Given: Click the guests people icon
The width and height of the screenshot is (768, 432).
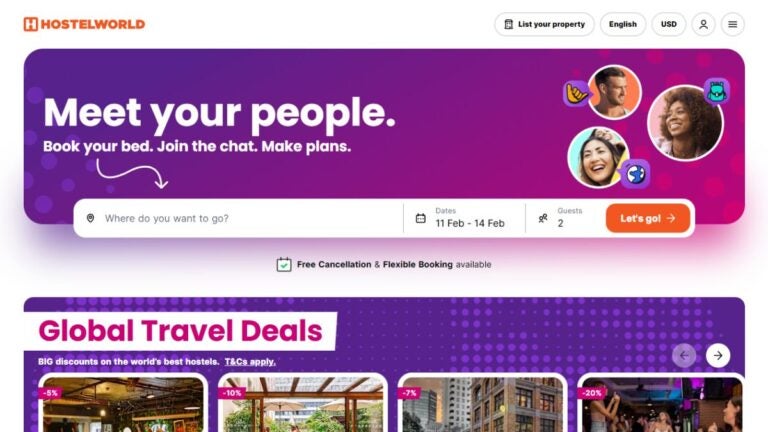Looking at the screenshot, I should (543, 218).
